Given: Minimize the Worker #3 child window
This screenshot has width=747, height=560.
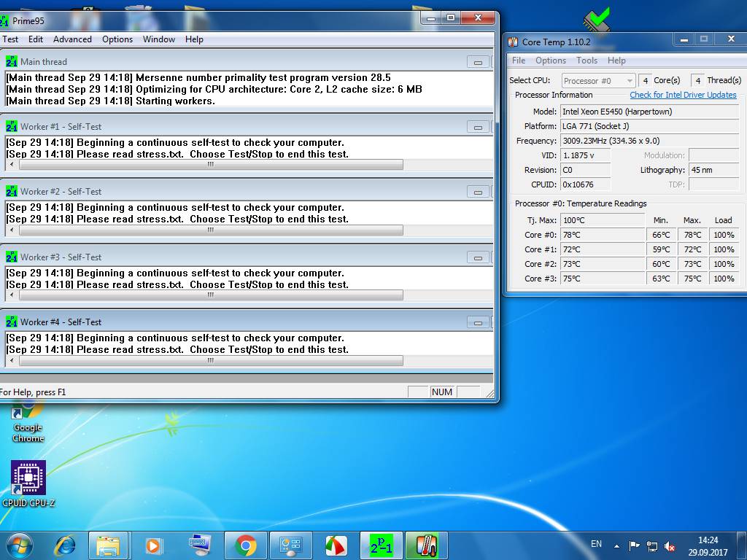Looking at the screenshot, I should (478, 257).
